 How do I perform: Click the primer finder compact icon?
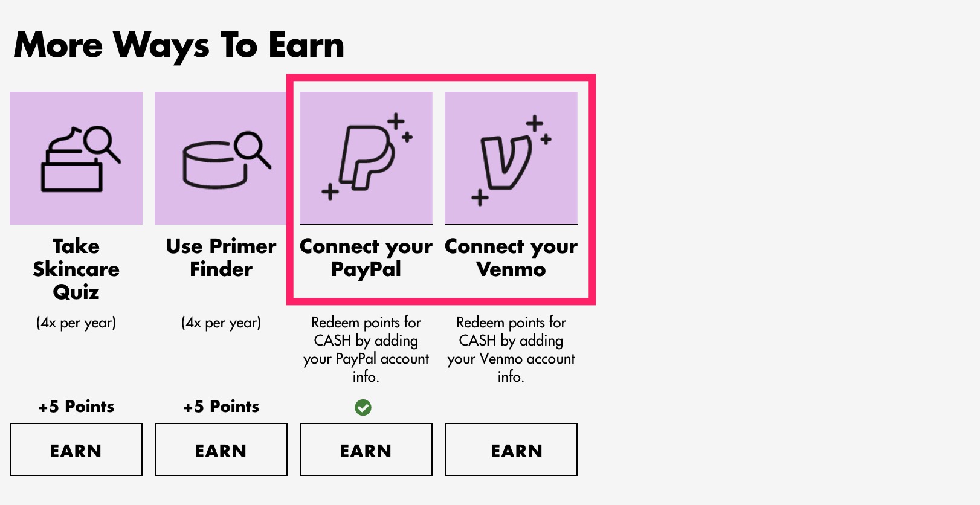click(x=221, y=158)
